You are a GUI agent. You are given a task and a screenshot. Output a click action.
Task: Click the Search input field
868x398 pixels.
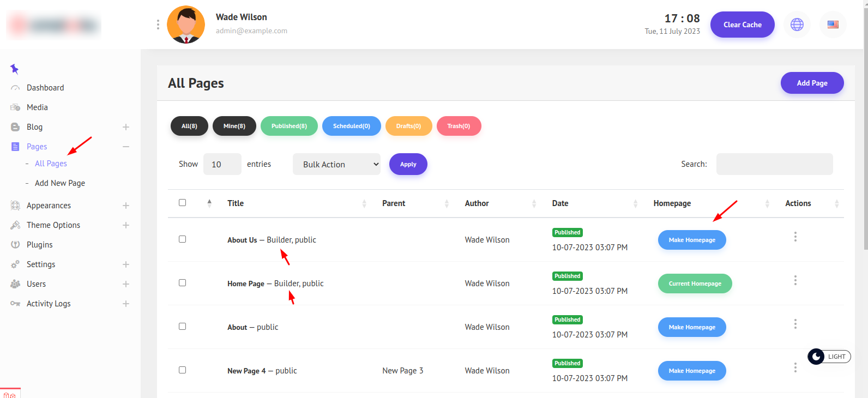pos(774,164)
